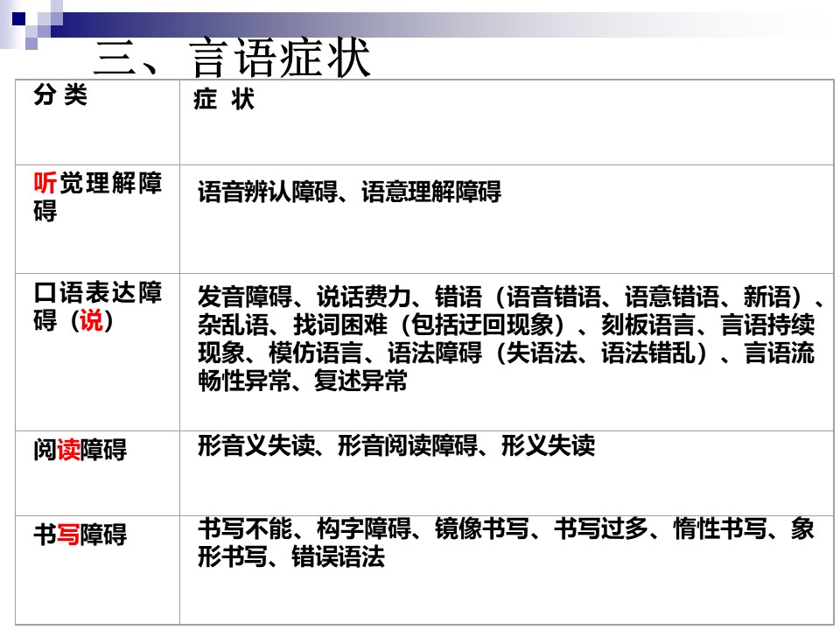Click the line 形书写、错误语法
The height and width of the screenshot is (630, 840).
tap(290, 556)
